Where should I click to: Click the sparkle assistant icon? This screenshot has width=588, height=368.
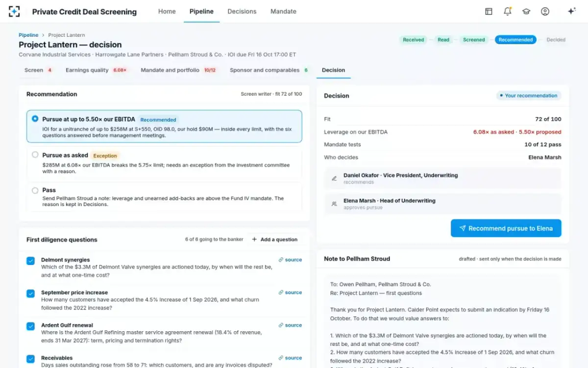point(571,11)
